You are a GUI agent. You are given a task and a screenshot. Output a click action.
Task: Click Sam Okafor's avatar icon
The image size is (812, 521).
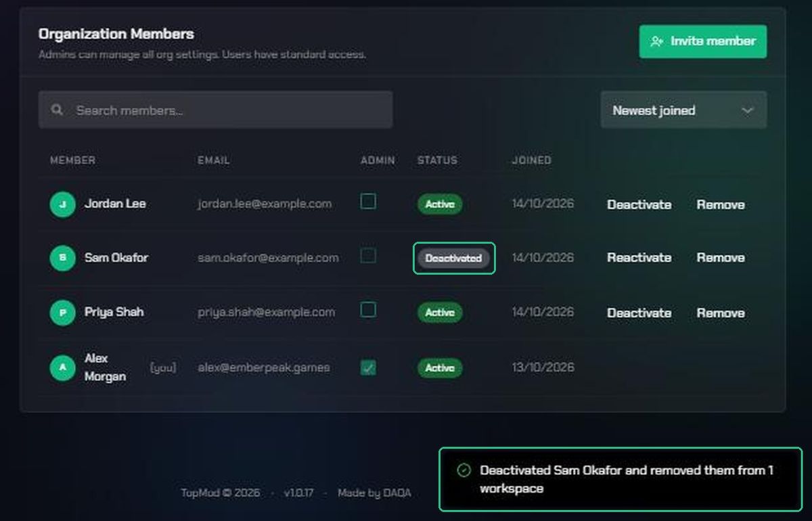62,258
